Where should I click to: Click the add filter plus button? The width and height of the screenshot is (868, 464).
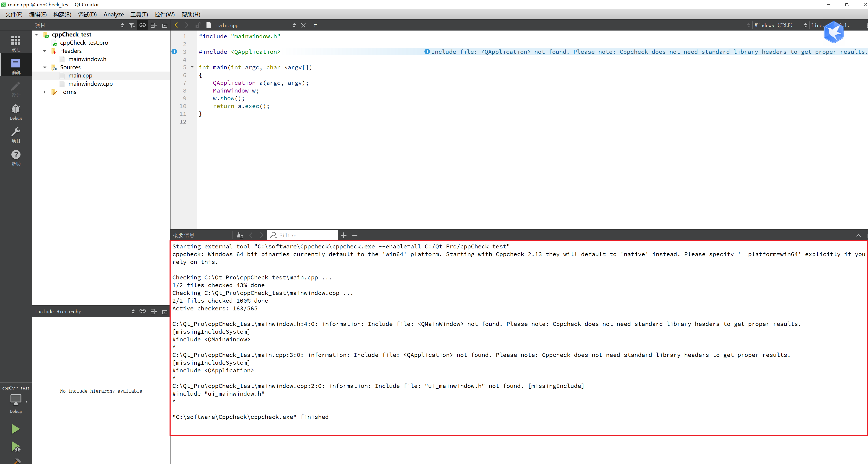tap(344, 235)
